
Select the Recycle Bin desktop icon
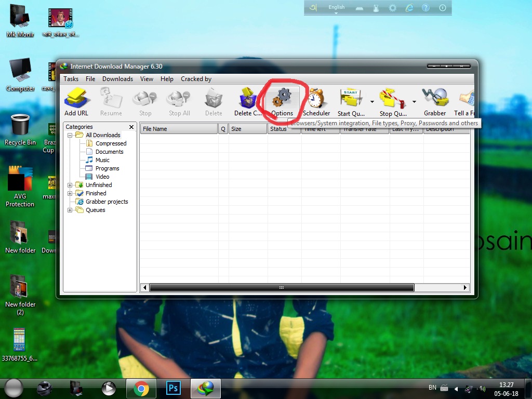click(20, 129)
